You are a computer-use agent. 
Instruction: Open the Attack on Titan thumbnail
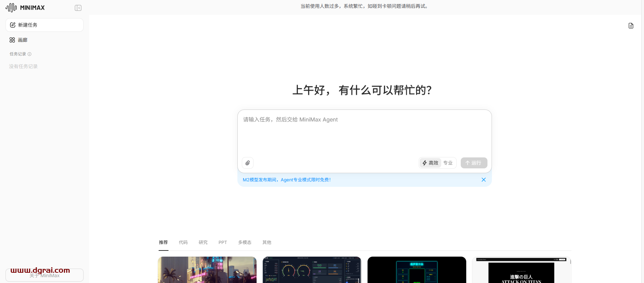[x=521, y=270]
